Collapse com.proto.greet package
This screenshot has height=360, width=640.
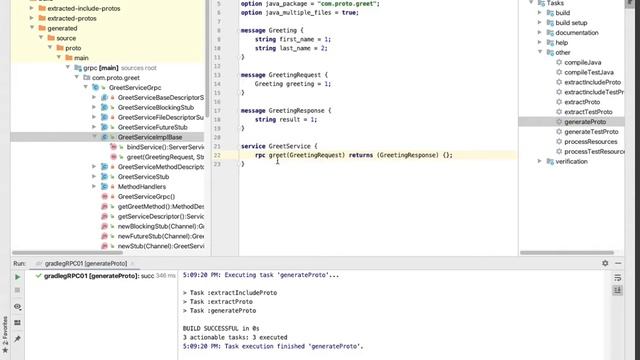tap(77, 78)
